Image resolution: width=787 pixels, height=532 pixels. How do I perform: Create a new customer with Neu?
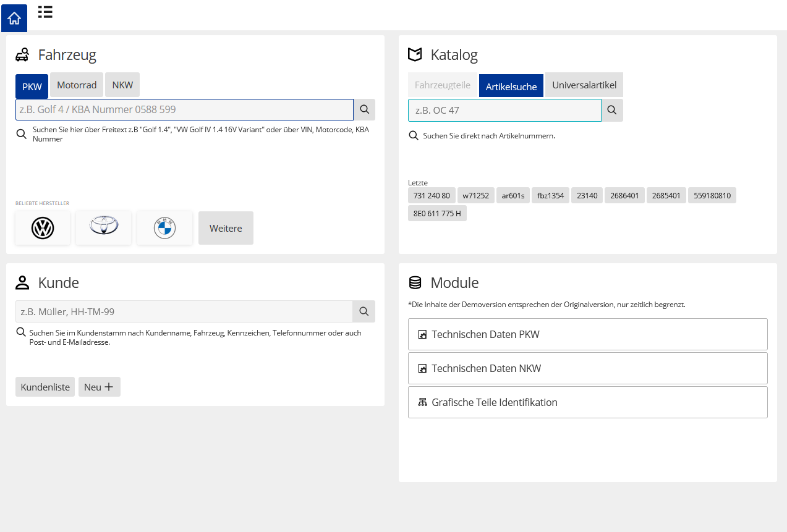(99, 387)
